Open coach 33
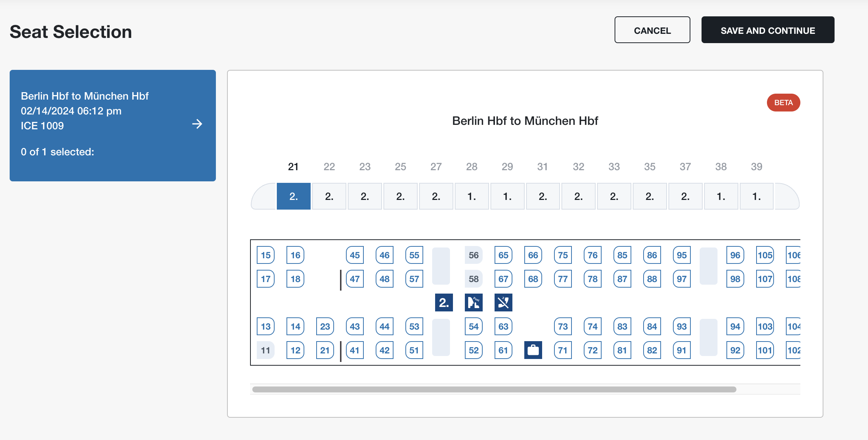The height and width of the screenshot is (440, 868). 614,196
